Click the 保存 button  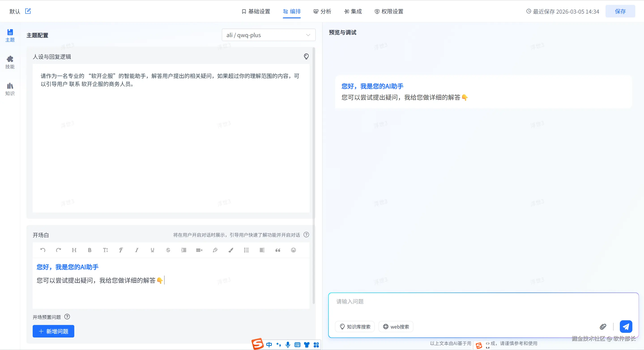pos(620,11)
